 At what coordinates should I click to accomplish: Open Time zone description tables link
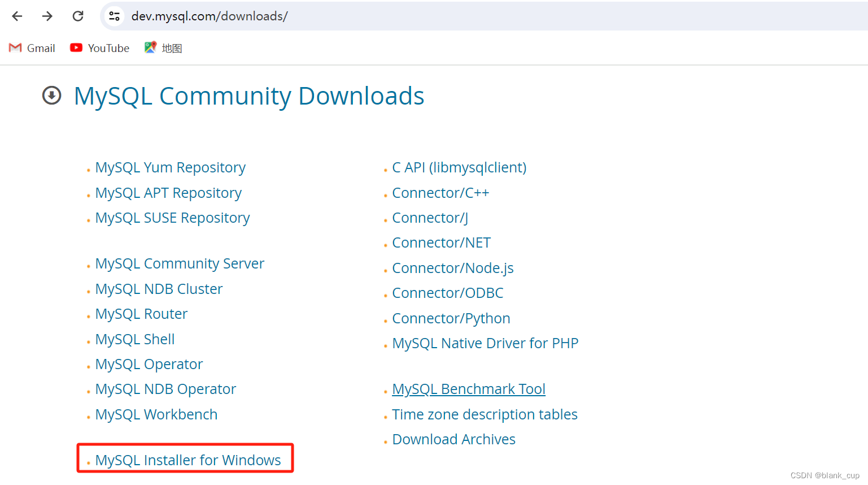485,414
